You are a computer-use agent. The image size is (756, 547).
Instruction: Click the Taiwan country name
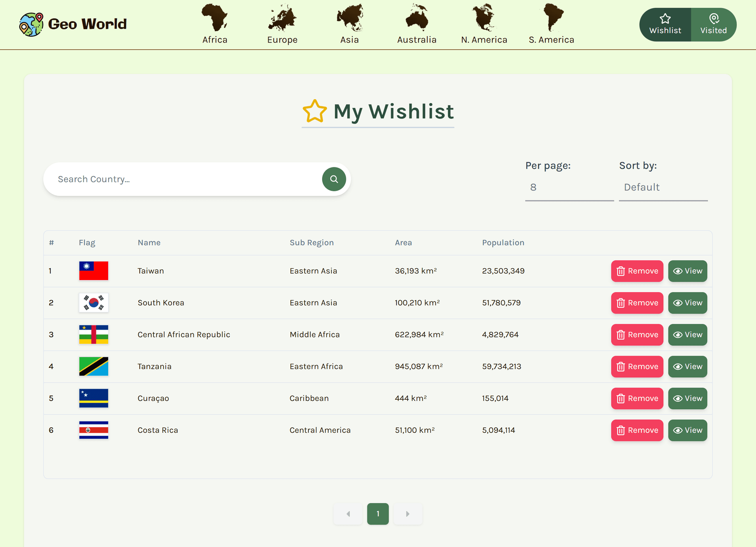pos(151,271)
